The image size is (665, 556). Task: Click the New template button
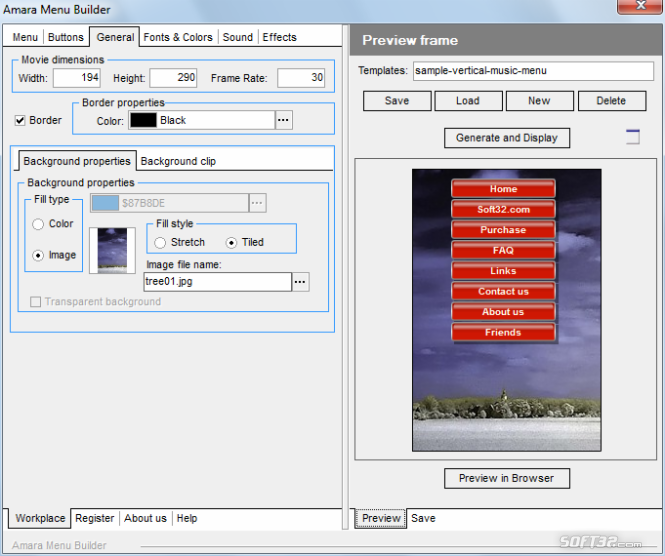pyautogui.click(x=539, y=101)
